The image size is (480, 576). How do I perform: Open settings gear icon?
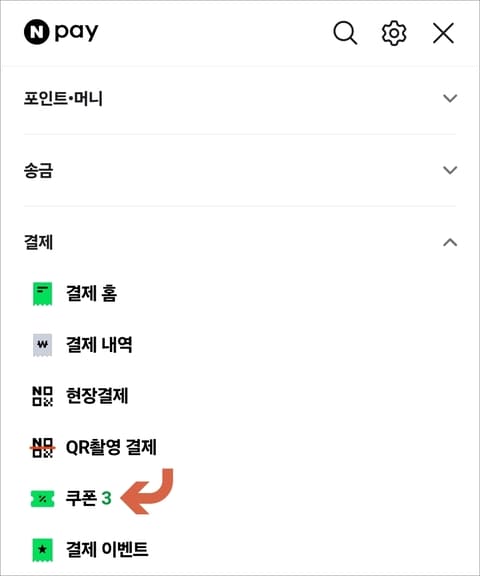(394, 33)
